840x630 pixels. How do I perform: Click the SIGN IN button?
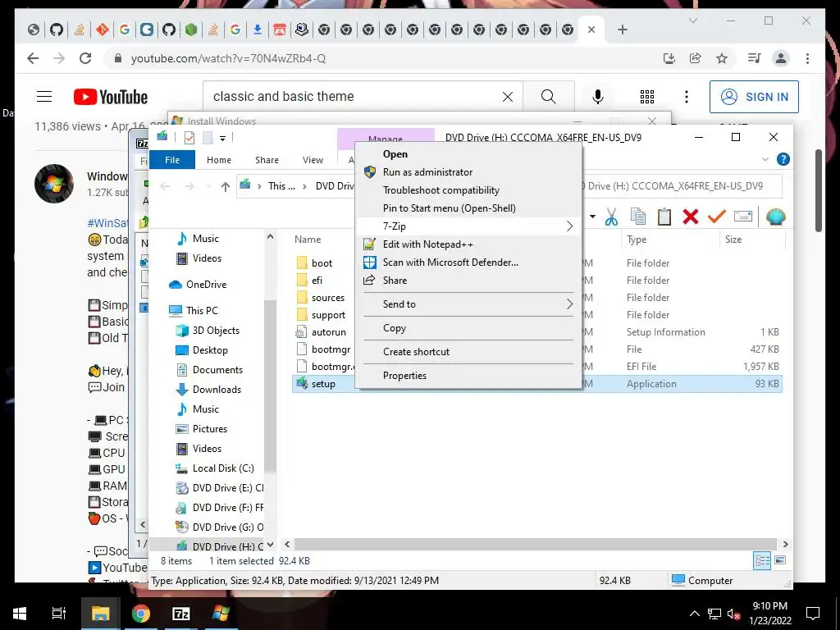[754, 97]
